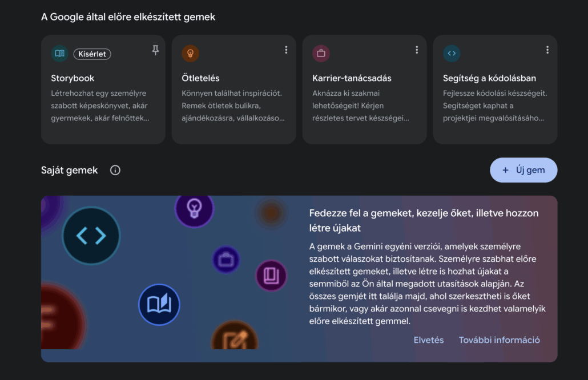Open the Storybook gem title
The image size is (588, 380).
73,78
